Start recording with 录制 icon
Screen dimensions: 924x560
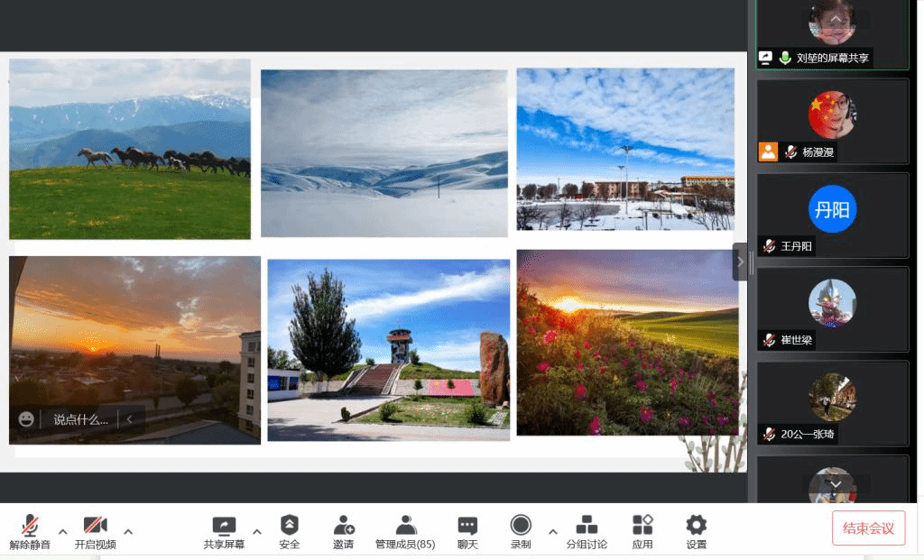pyautogui.click(x=521, y=531)
